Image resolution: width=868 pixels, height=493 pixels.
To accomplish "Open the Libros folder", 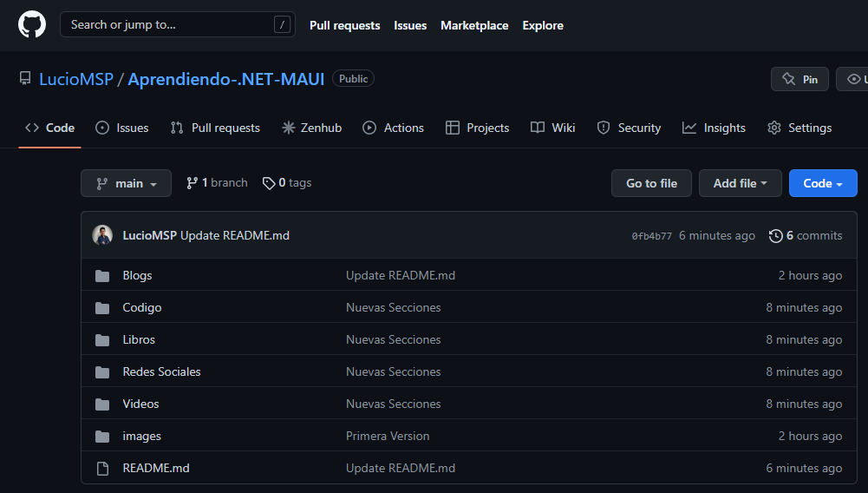I will [x=139, y=340].
